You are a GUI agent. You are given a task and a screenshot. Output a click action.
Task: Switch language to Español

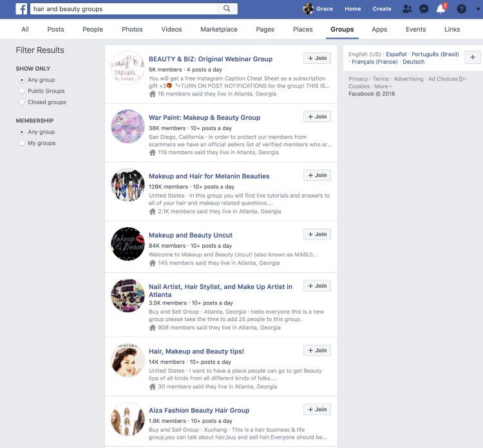coord(396,54)
